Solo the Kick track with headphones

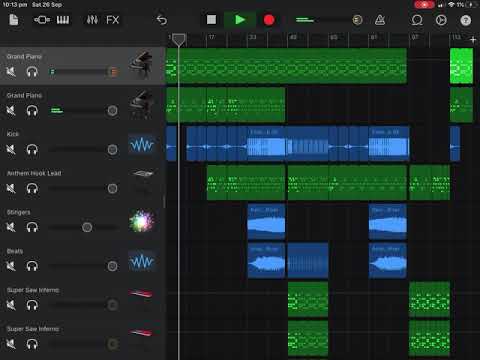[32, 149]
